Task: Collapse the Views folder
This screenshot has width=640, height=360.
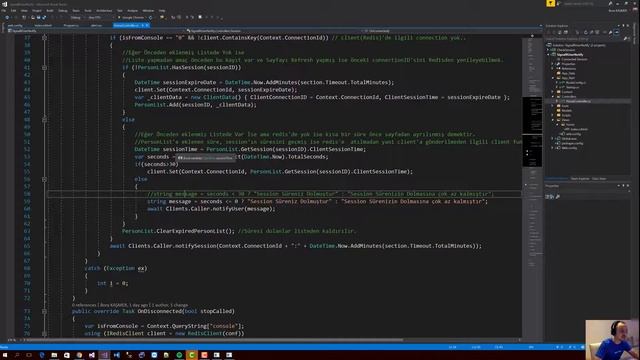Action: [553, 120]
